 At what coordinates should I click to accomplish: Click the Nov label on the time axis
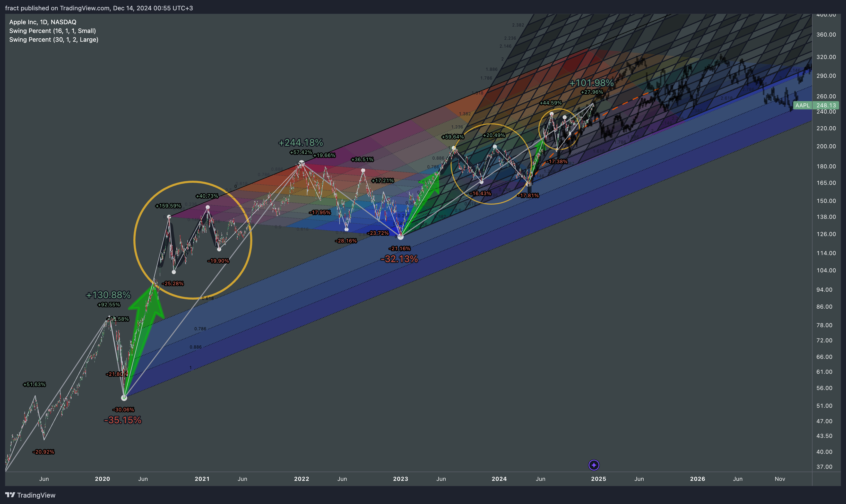780,479
